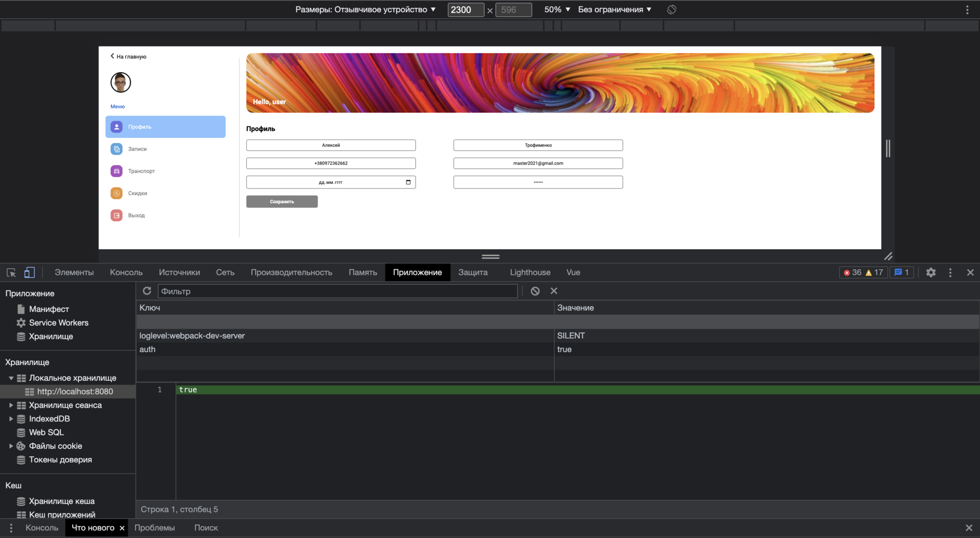Open device toolbar more options menu
Image resolution: width=980 pixels, height=538 pixels.
click(x=967, y=10)
